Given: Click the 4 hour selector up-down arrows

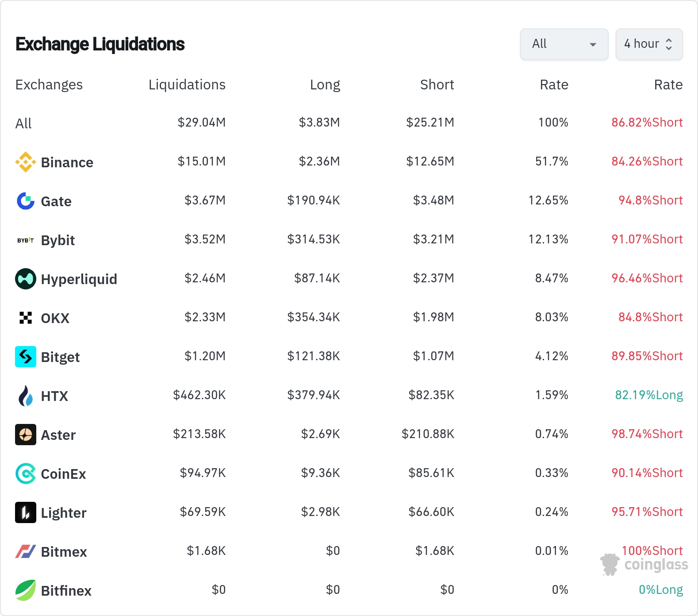Looking at the screenshot, I should [x=669, y=44].
